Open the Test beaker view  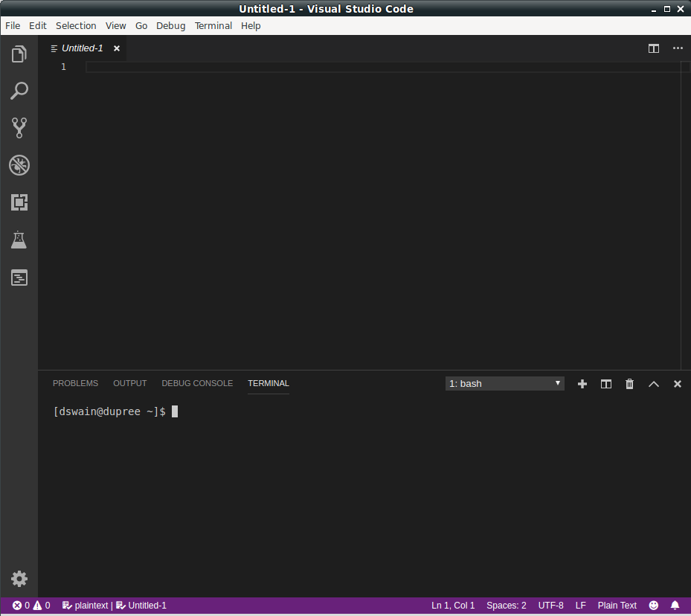[19, 240]
